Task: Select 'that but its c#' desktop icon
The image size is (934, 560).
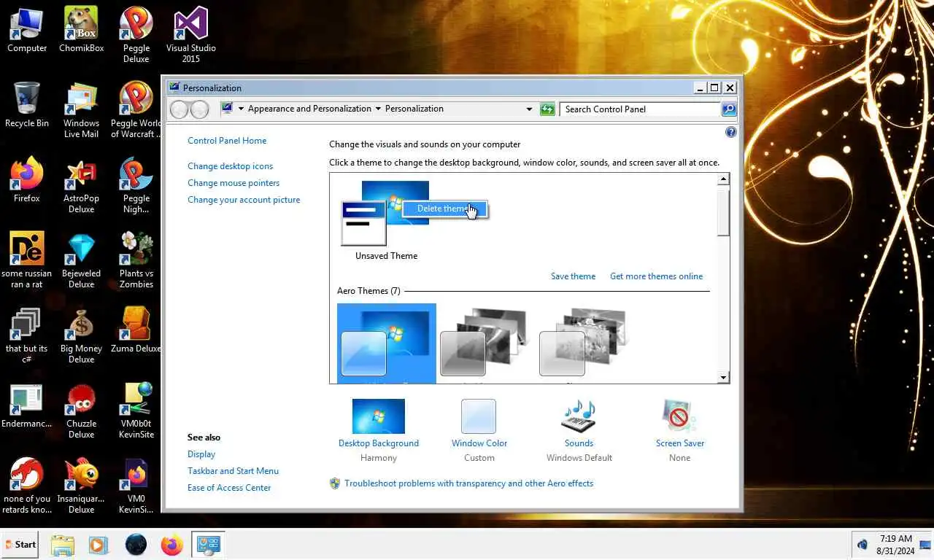Action: click(27, 335)
